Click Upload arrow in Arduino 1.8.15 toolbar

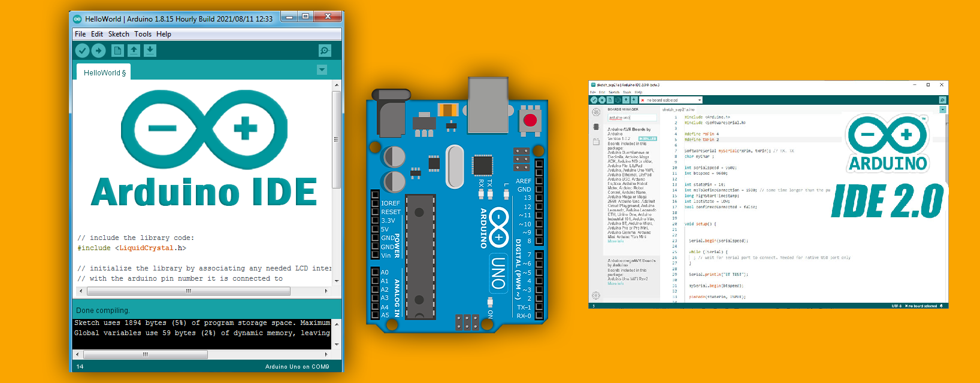point(99,51)
